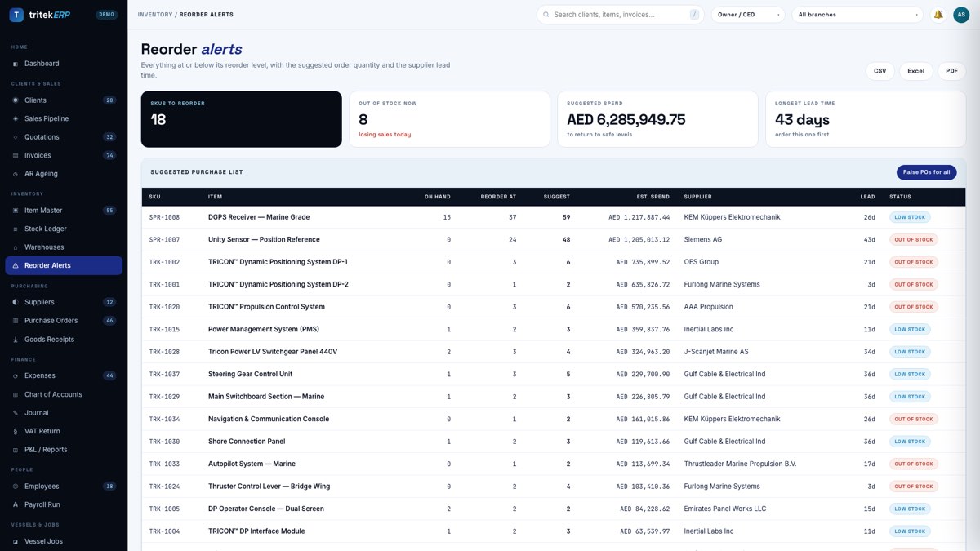Image resolution: width=980 pixels, height=551 pixels.
Task: Open the Owner / CEO role dropdown
Action: [748, 15]
